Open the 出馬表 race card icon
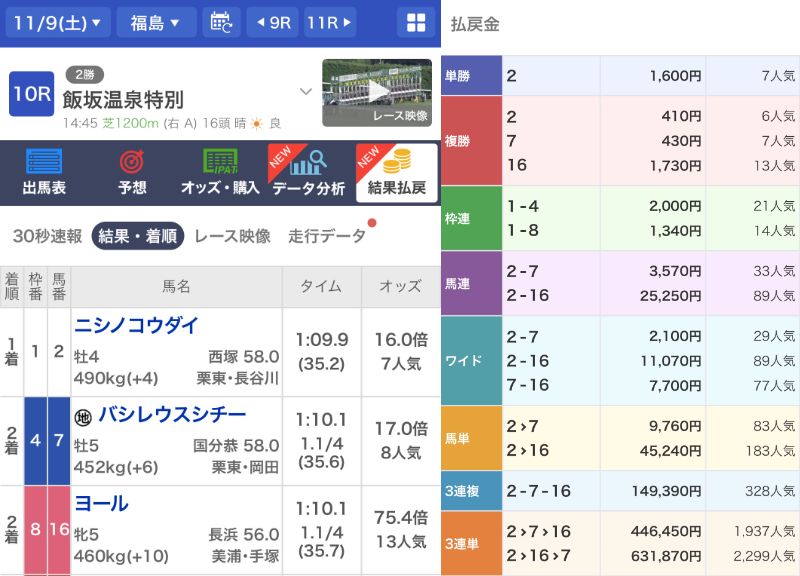 tap(44, 163)
